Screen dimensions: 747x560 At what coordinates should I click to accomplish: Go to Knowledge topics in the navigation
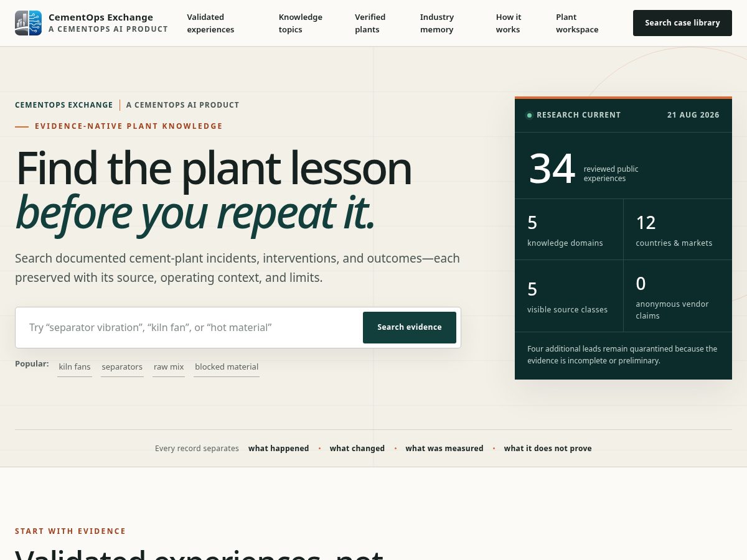click(301, 23)
